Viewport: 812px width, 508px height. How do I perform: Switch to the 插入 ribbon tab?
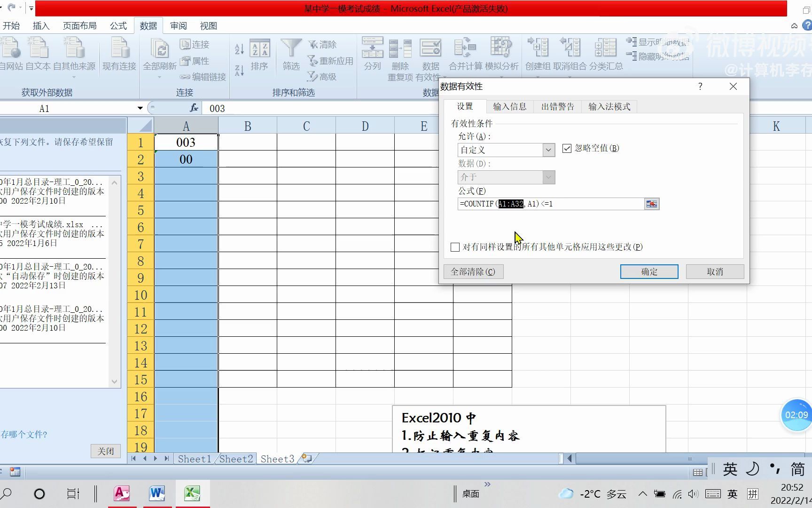[x=41, y=26]
